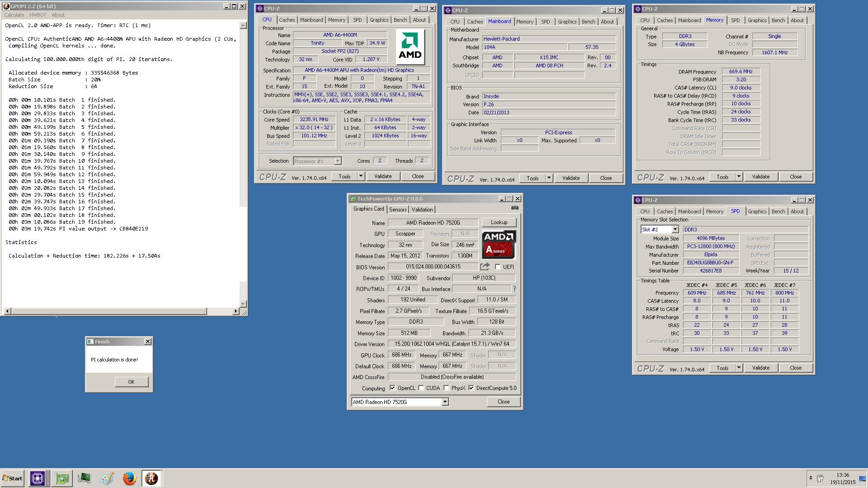
Task: Open the Windows Start menu
Action: [12, 479]
